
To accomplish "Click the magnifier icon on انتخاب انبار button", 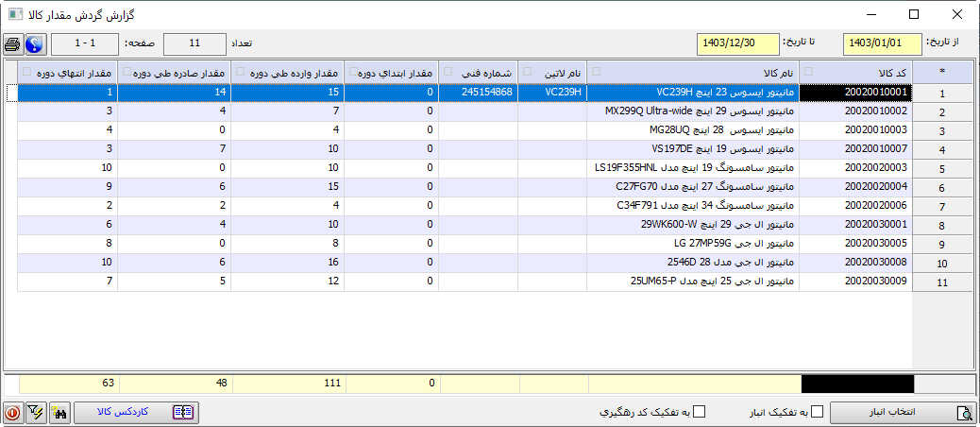I will (964, 412).
